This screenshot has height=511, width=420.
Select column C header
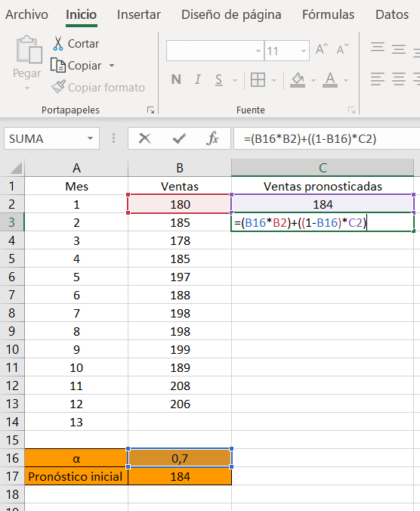tap(323, 168)
